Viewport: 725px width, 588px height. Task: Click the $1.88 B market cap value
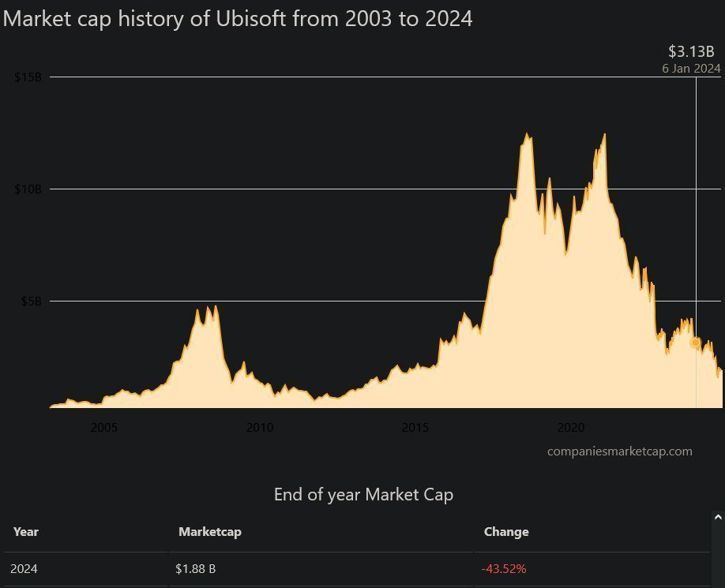point(195,569)
